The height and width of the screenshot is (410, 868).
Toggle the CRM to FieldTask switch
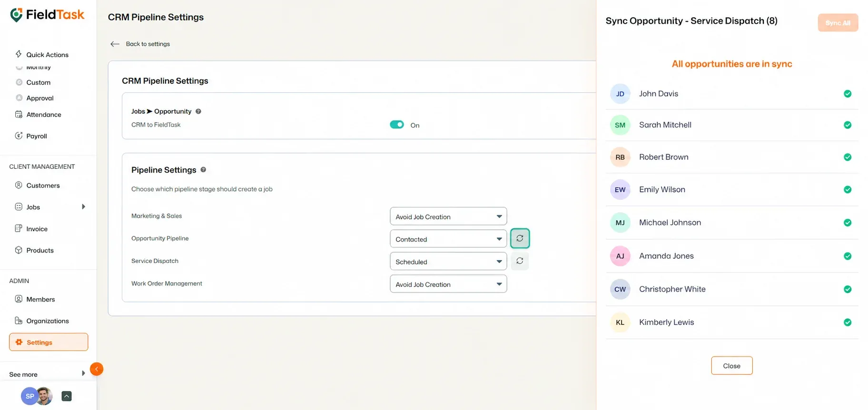click(x=397, y=125)
